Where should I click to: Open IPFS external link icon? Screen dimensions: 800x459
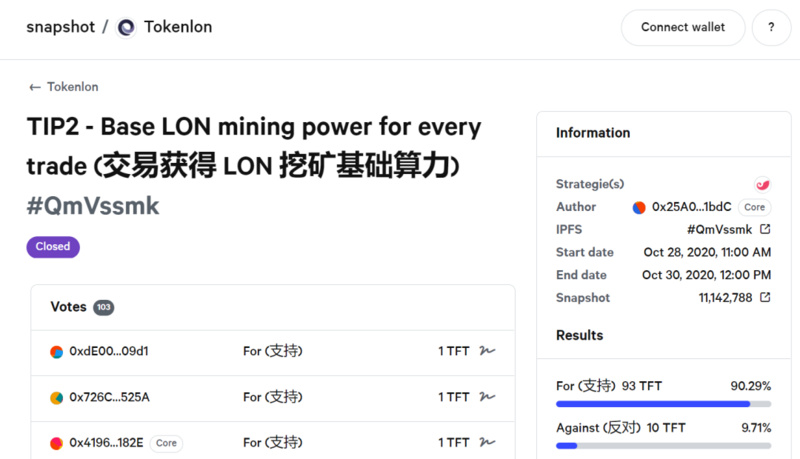coord(765,229)
